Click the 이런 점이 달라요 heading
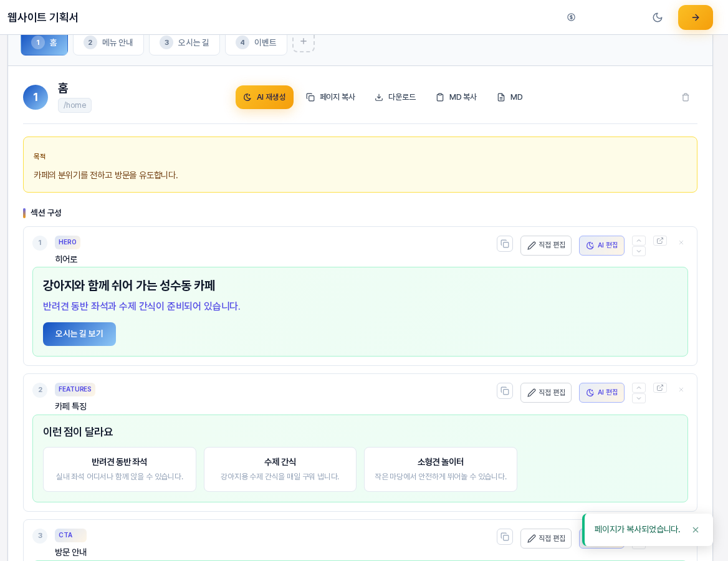728x561 pixels. tap(78, 431)
